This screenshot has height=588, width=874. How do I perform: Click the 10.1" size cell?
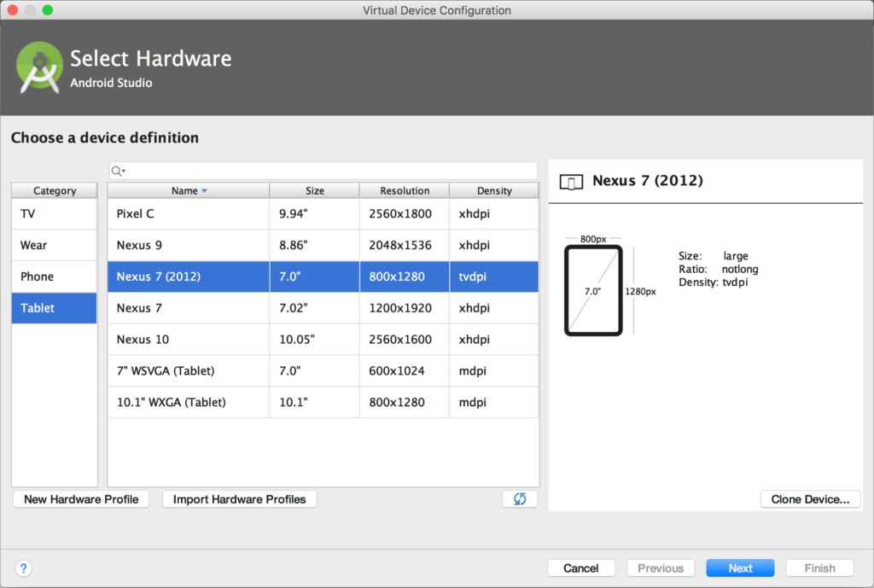[314, 403]
